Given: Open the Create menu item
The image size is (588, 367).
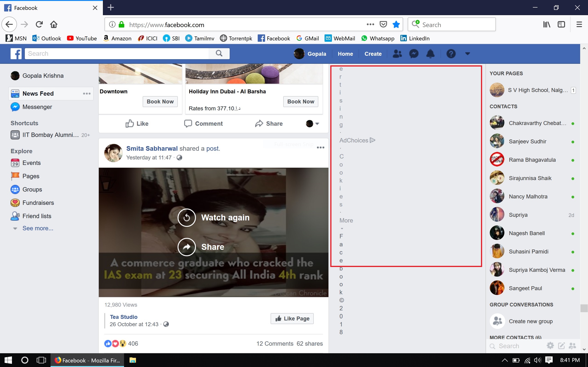Looking at the screenshot, I should (373, 54).
